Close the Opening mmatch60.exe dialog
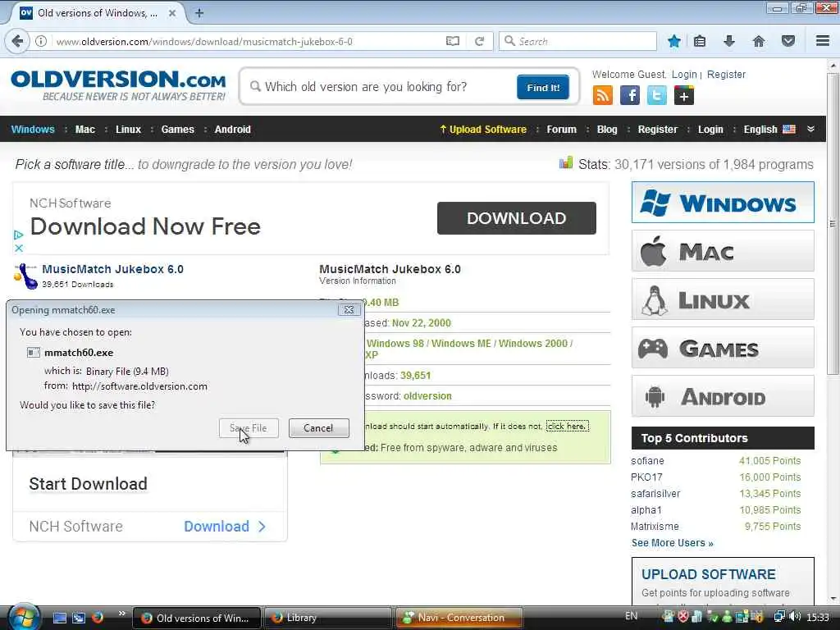The image size is (840, 630). click(x=349, y=309)
